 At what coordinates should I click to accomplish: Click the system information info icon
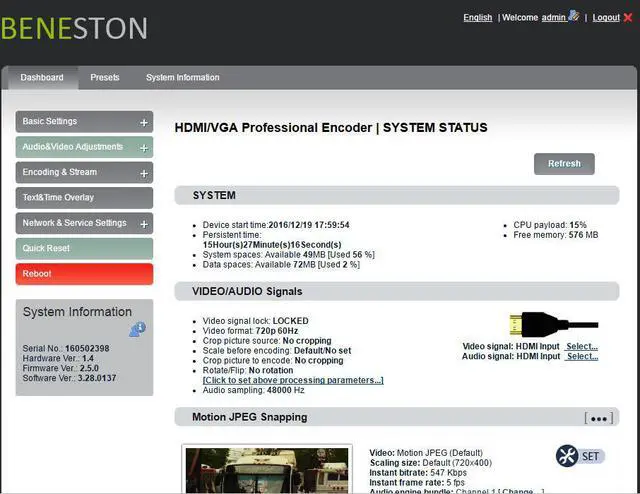click(138, 329)
